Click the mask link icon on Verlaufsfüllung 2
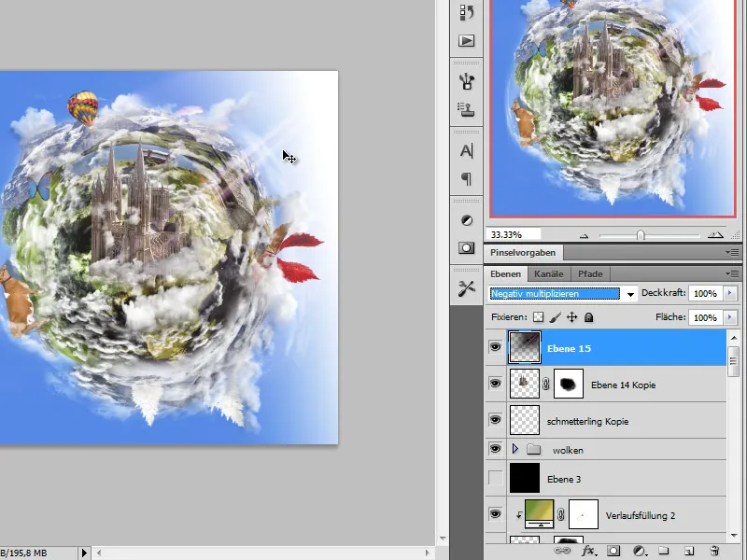The height and width of the screenshot is (560, 747). (561, 515)
